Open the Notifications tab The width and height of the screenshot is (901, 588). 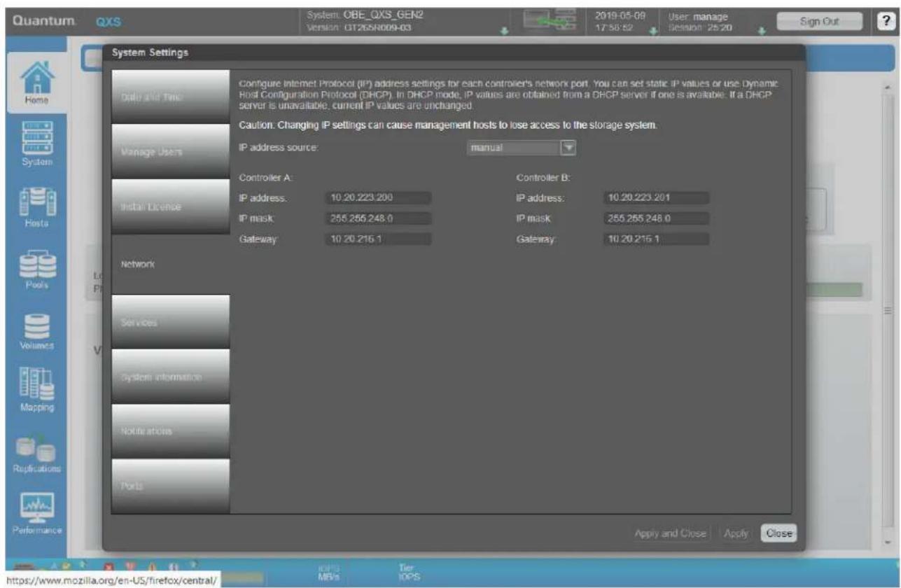(x=170, y=431)
